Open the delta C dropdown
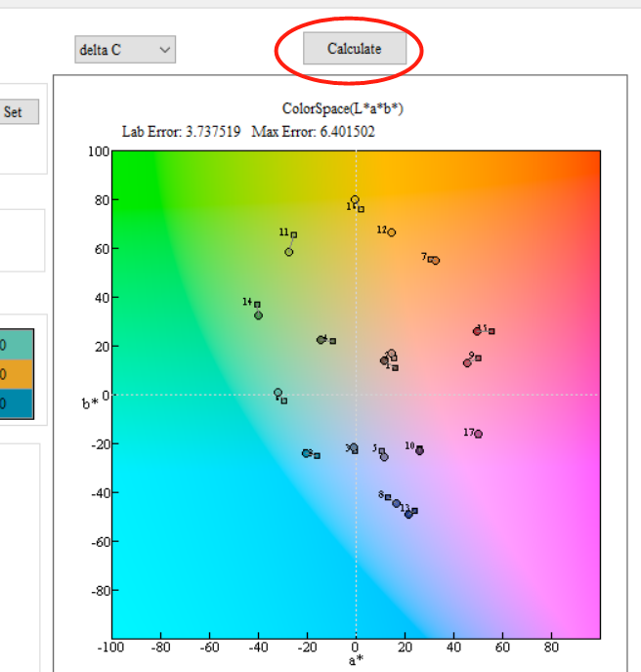The height and width of the screenshot is (672, 641). [x=125, y=49]
